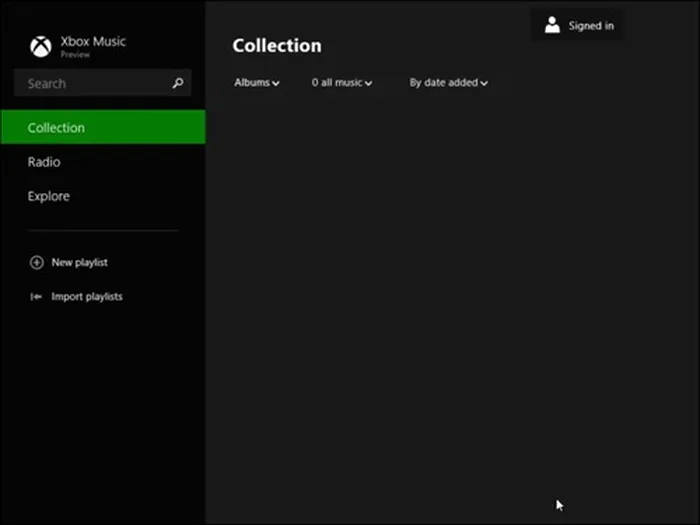Click the 'Preview' label under Xbox Music

(x=75, y=54)
